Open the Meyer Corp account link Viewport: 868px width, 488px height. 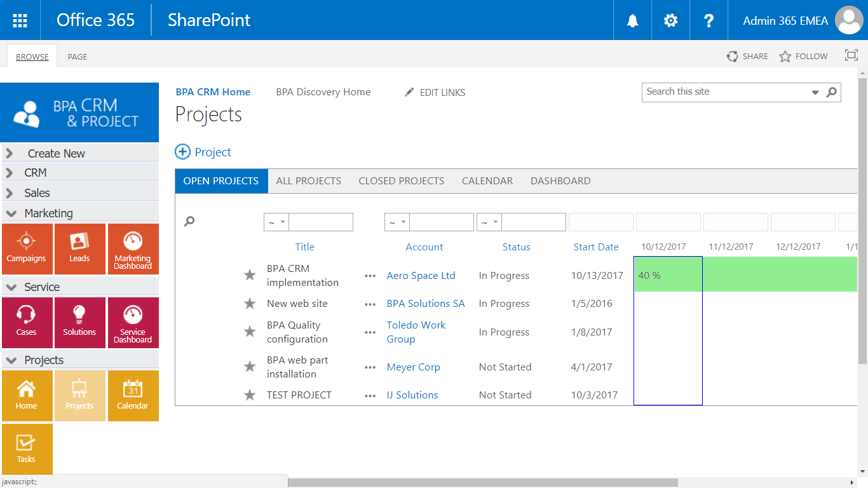pyautogui.click(x=414, y=367)
